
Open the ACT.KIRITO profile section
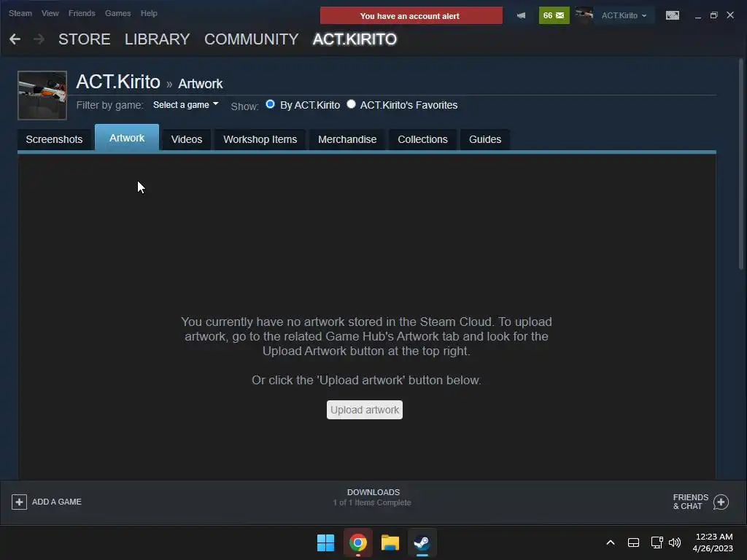[x=355, y=39]
